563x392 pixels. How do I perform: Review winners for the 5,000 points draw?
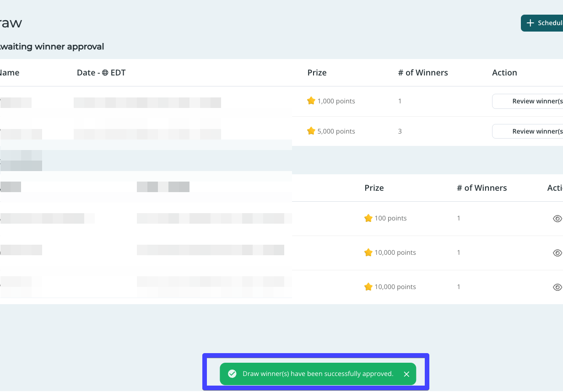[x=527, y=131]
